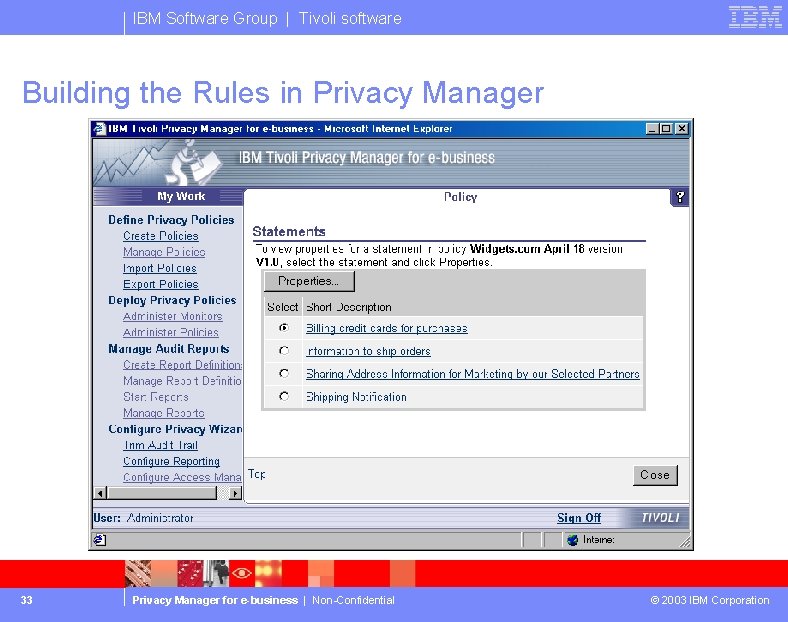Open Start Reports link
The image size is (788, 622).
tap(156, 397)
